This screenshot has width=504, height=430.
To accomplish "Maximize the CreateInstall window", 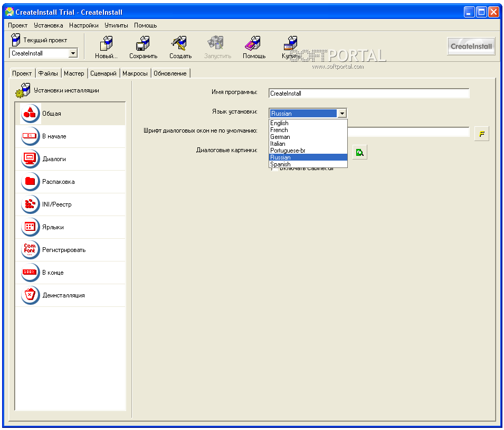I will [x=481, y=12].
